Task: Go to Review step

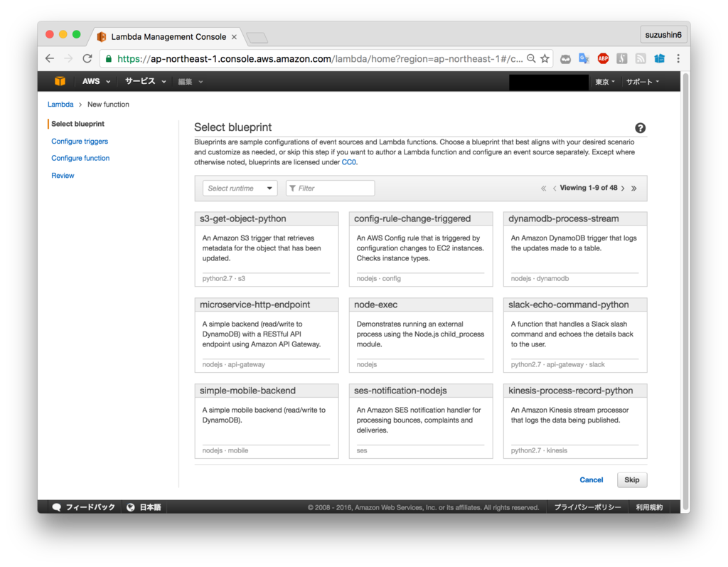Action: pyautogui.click(x=63, y=176)
